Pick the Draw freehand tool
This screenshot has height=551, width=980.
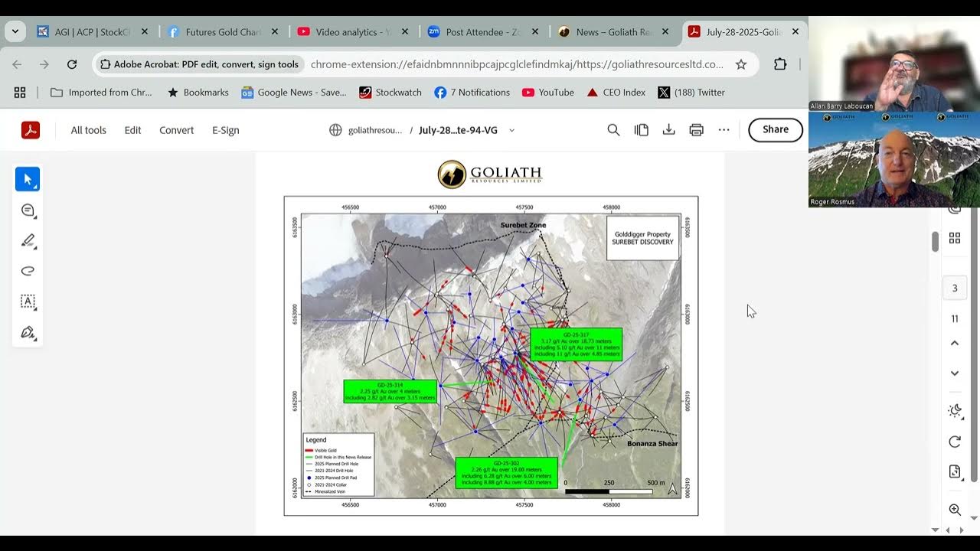click(x=28, y=270)
